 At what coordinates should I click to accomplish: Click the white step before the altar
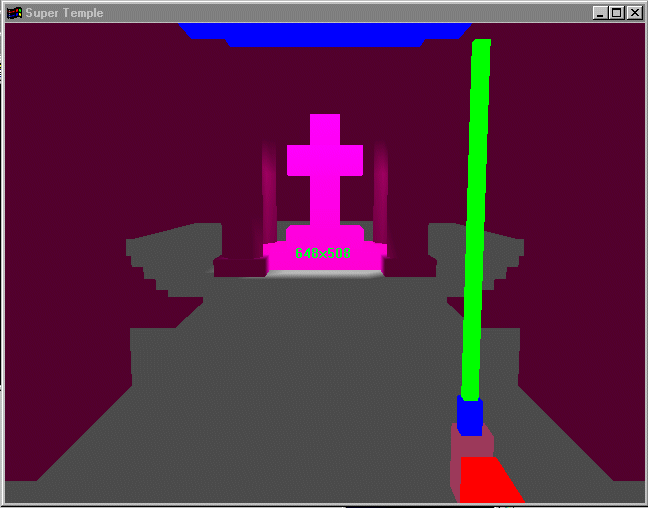coord(324,274)
